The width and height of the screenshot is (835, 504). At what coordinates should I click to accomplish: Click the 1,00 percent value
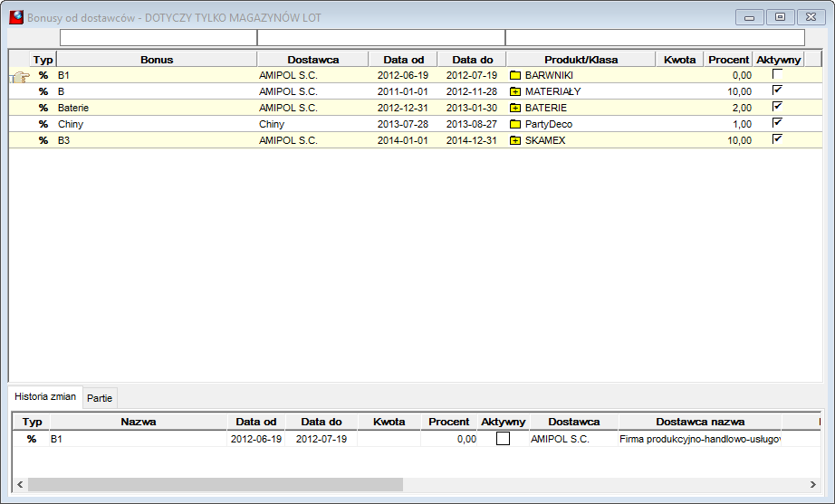pos(742,124)
